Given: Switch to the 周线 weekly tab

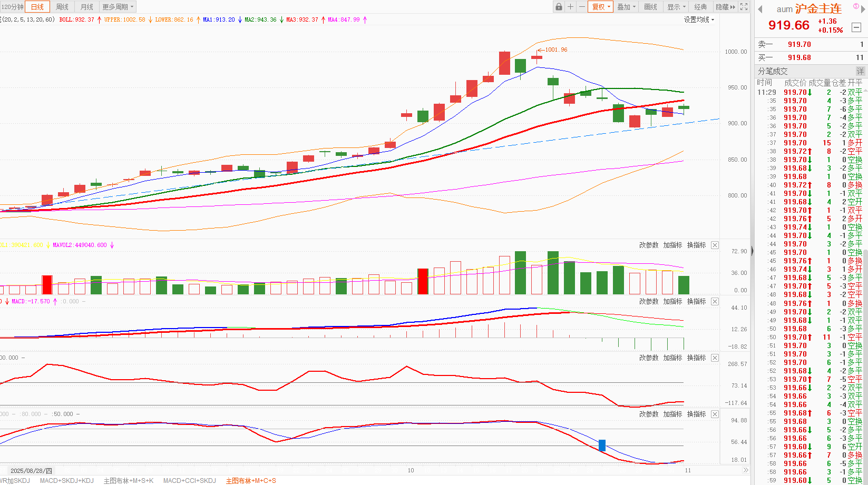Looking at the screenshot, I should pos(62,7).
